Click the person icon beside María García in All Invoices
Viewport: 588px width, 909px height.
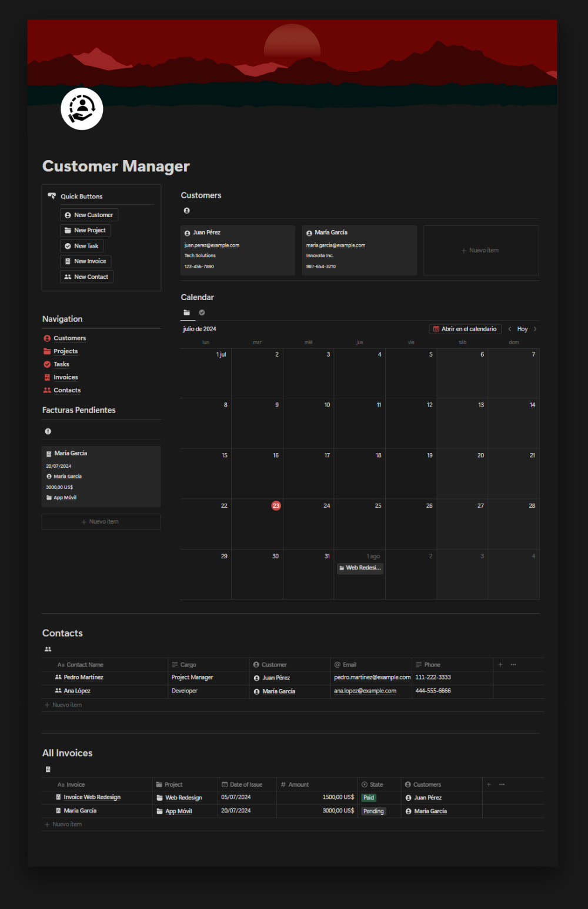click(x=407, y=811)
